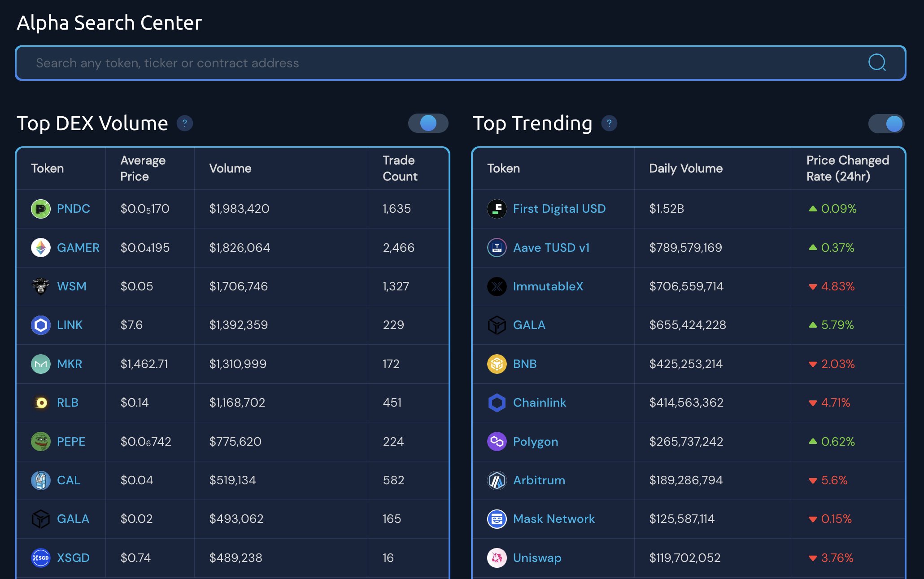Toggle the Top DEX Volume switch
Screen dimensions: 924x579
428,123
